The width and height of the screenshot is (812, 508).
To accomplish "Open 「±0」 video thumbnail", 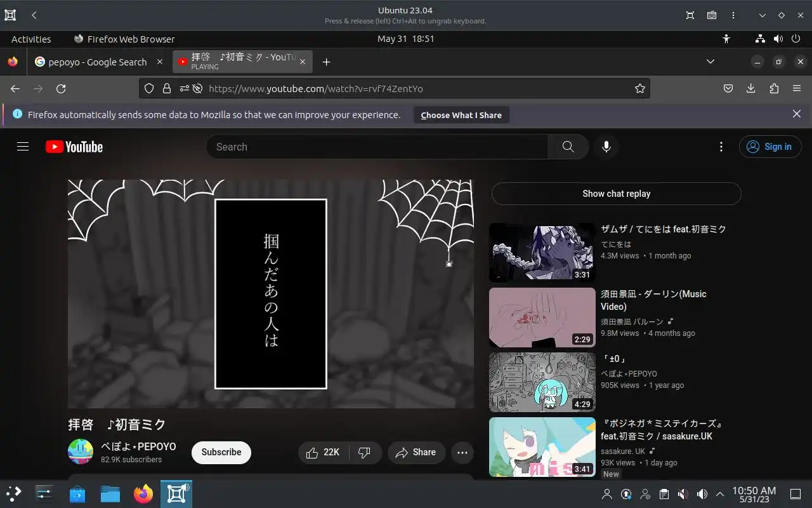I will tap(542, 382).
